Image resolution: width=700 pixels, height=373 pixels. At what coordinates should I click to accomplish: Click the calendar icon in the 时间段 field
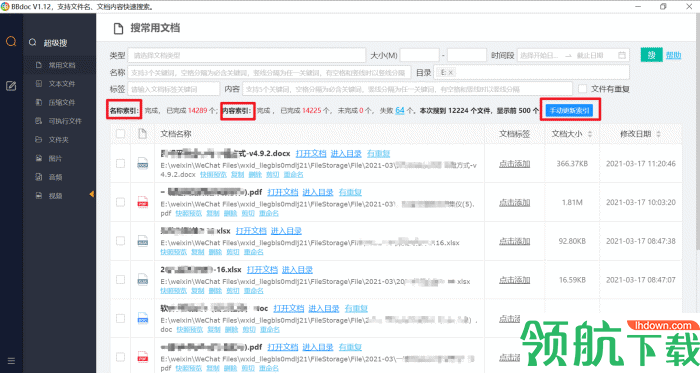pyautogui.click(x=622, y=55)
